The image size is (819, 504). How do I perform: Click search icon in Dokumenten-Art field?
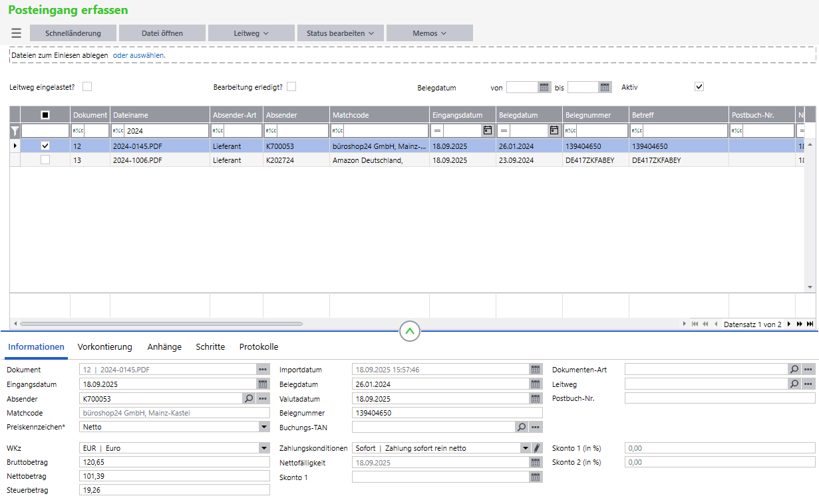[794, 370]
